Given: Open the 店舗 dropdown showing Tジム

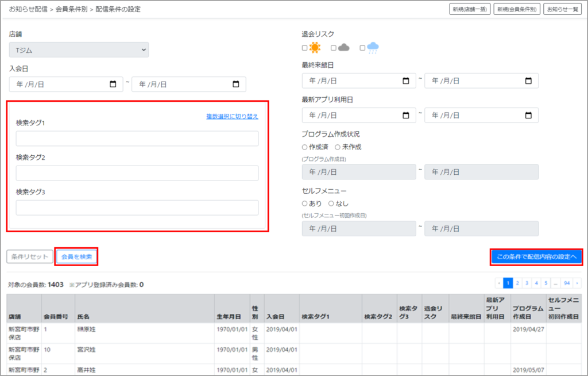Looking at the screenshot, I should coord(79,50).
